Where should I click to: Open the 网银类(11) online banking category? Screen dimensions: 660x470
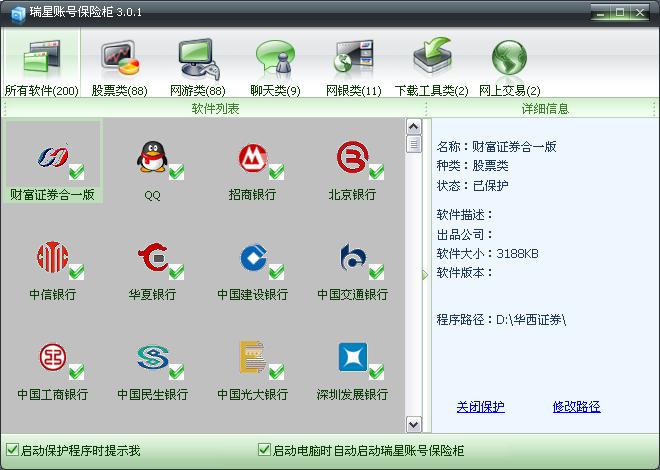(x=354, y=57)
